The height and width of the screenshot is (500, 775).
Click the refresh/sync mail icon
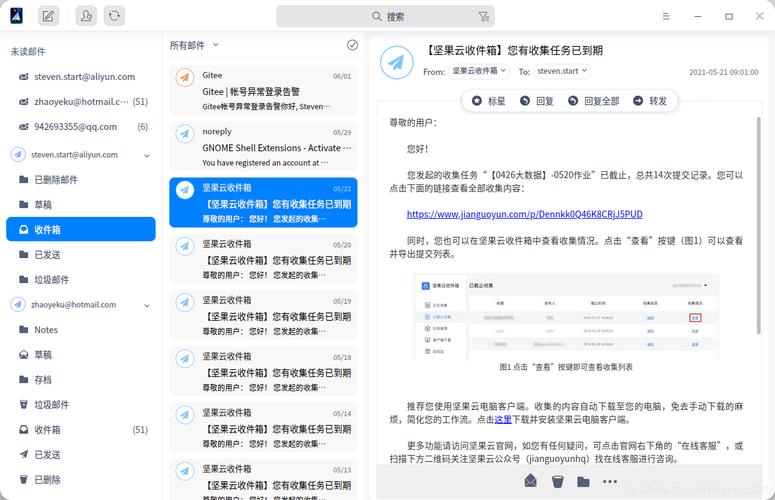(x=115, y=16)
